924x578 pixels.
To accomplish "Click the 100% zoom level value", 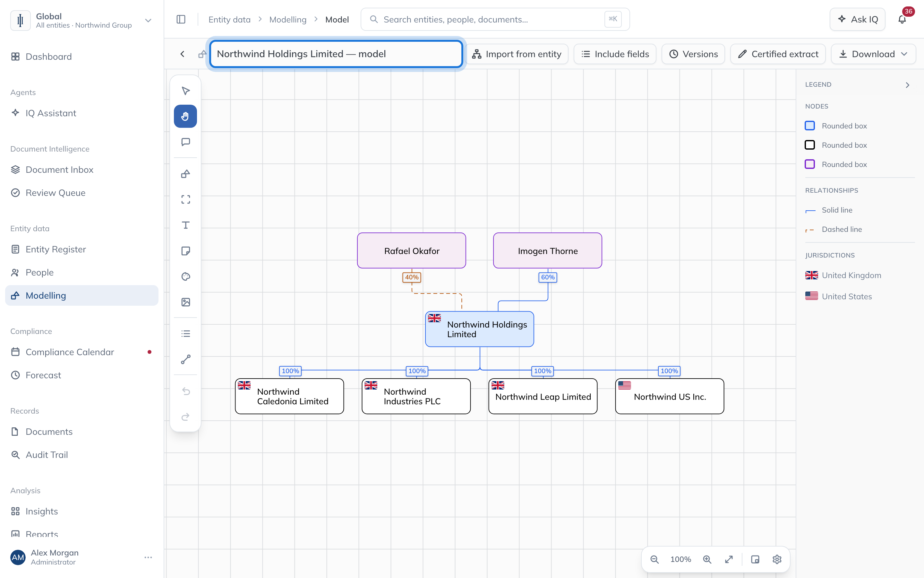I will (681, 559).
